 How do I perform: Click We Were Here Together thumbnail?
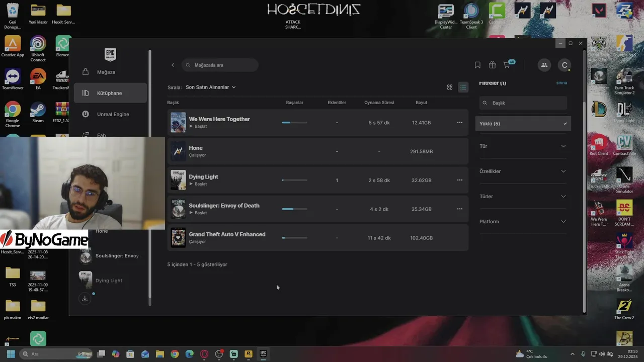tap(178, 122)
